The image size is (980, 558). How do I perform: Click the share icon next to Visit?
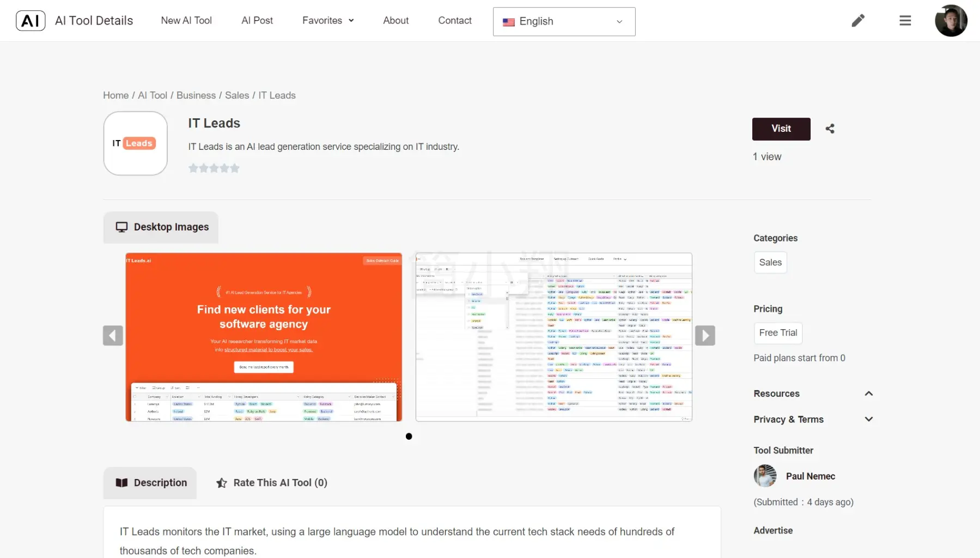coord(830,129)
